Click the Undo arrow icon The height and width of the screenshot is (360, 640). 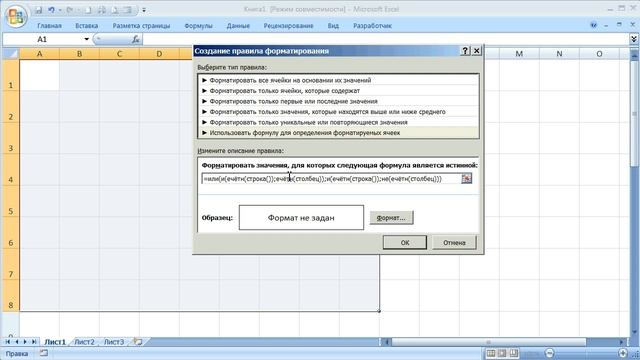51,10
